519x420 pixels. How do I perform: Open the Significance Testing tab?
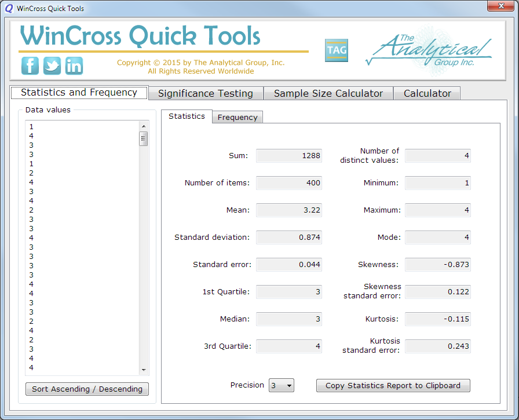[x=206, y=93]
